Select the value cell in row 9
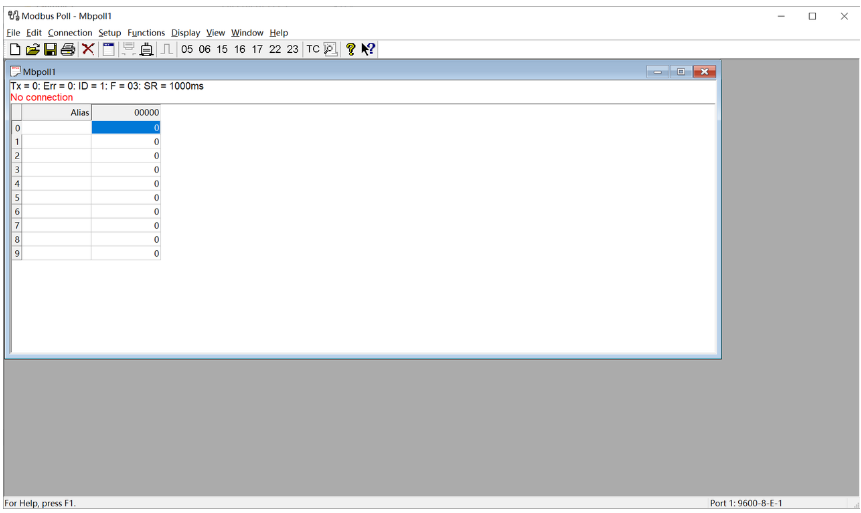The image size is (861, 513). [x=126, y=254]
